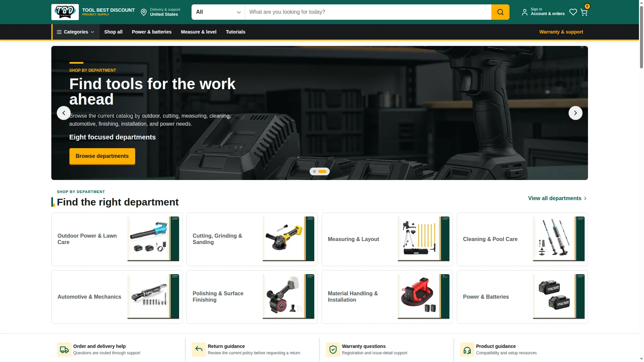This screenshot has height=362, width=644.
Task: Click the Order and delivery help link
Action: [x=99, y=346]
